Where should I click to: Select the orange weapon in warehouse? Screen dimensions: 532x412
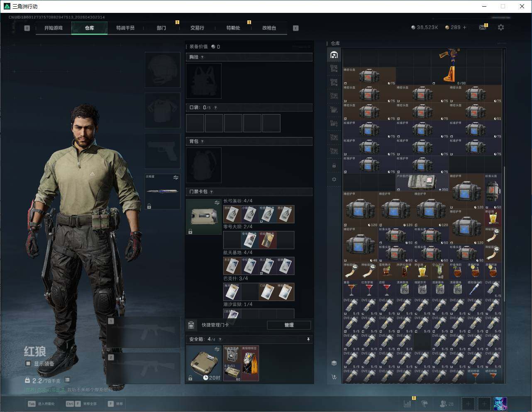(x=449, y=66)
